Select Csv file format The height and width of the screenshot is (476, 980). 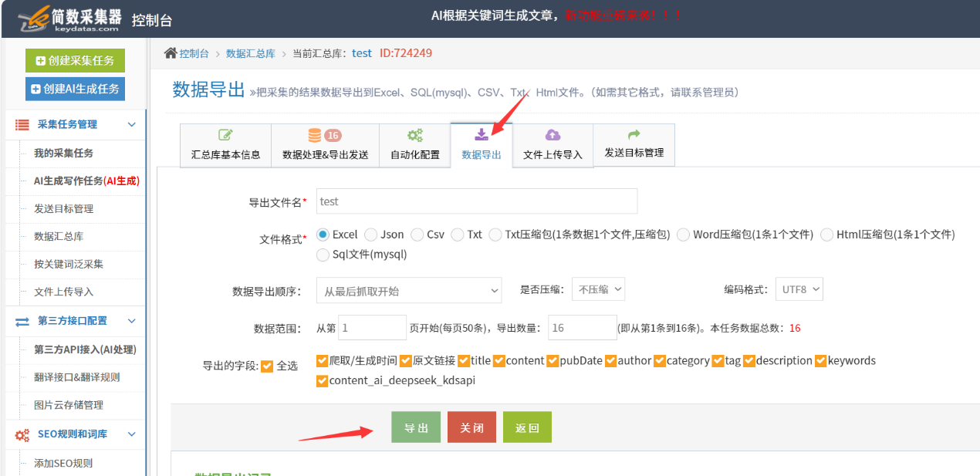point(417,235)
